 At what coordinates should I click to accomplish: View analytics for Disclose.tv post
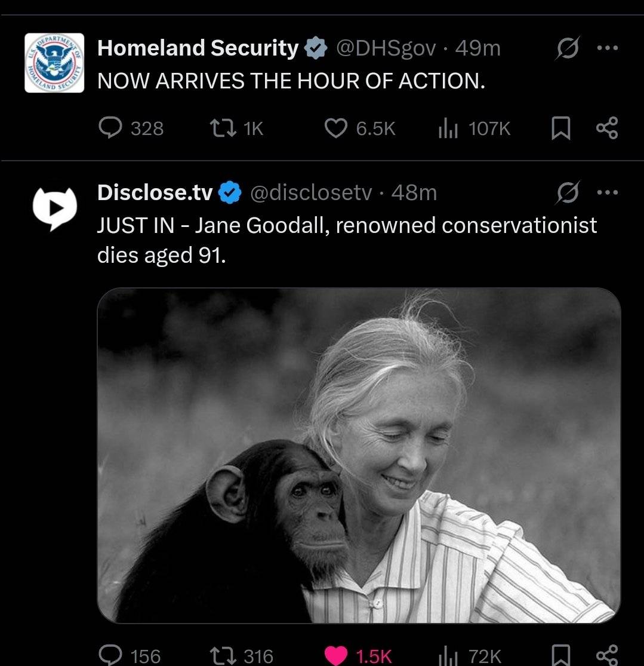(448, 656)
